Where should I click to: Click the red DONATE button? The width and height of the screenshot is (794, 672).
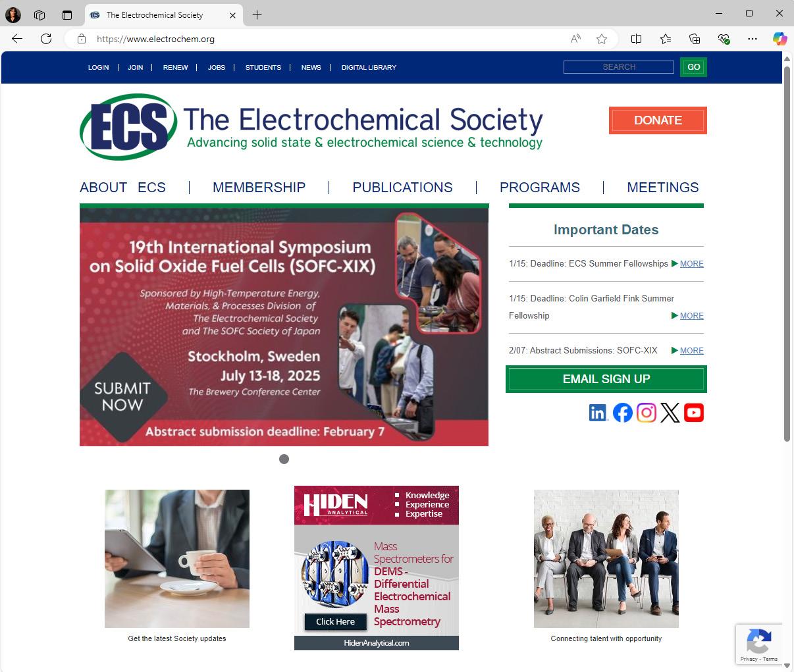658,120
